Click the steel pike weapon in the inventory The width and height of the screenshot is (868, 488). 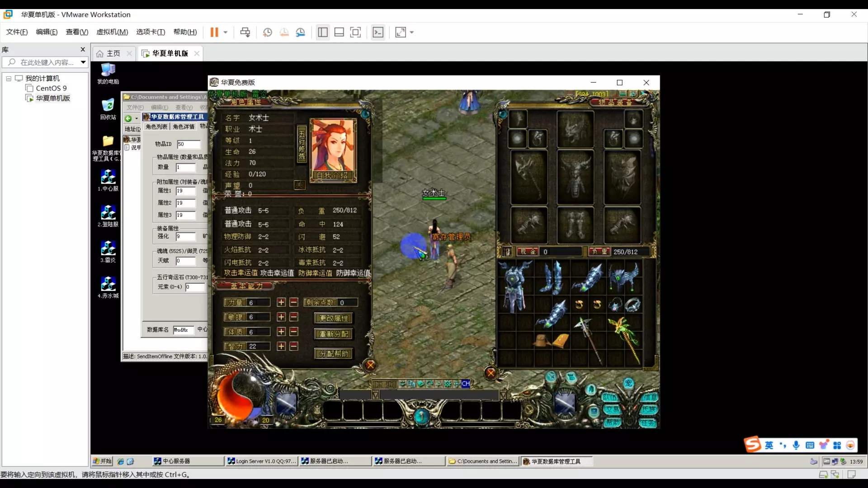(589, 339)
